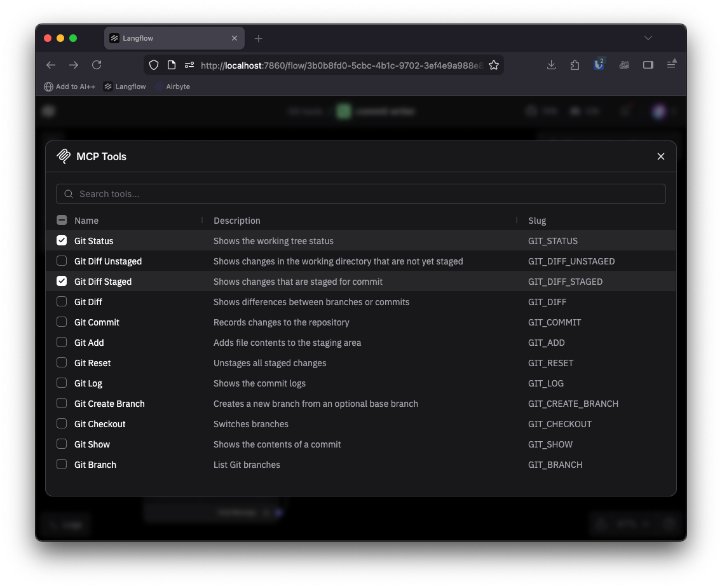722x588 pixels.
Task: Open the list all tabs chevron
Action: click(648, 38)
